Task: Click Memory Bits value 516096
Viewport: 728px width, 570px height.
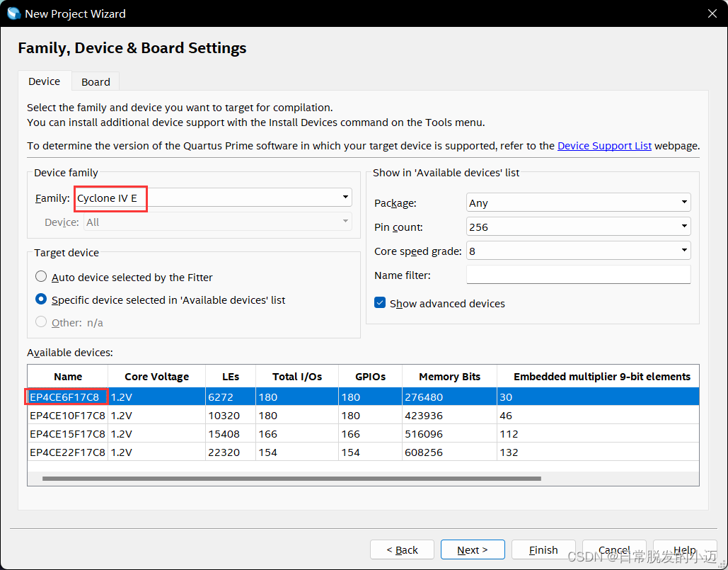Action: 424,434
